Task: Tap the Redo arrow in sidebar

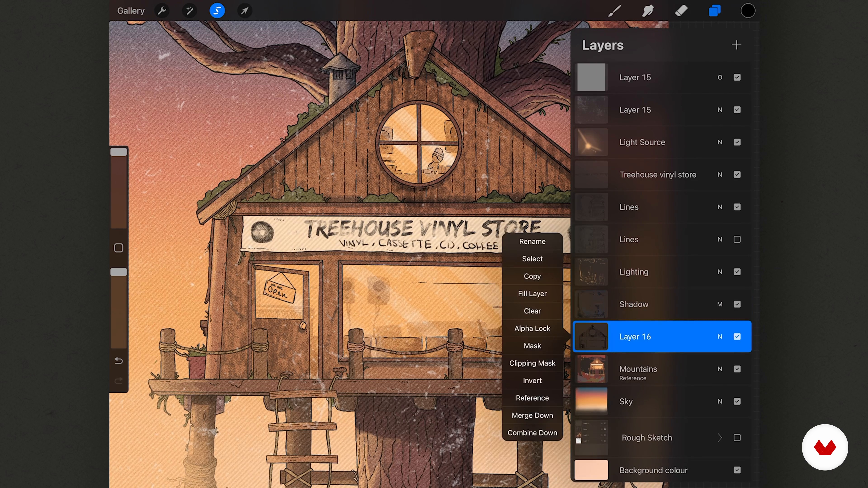Action: click(x=119, y=380)
